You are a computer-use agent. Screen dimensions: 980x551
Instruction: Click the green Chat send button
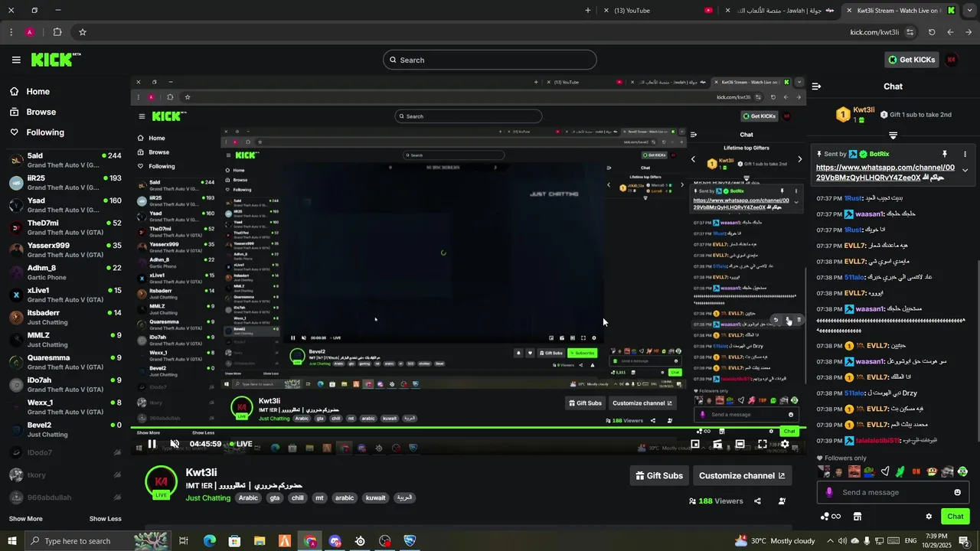coord(955,517)
